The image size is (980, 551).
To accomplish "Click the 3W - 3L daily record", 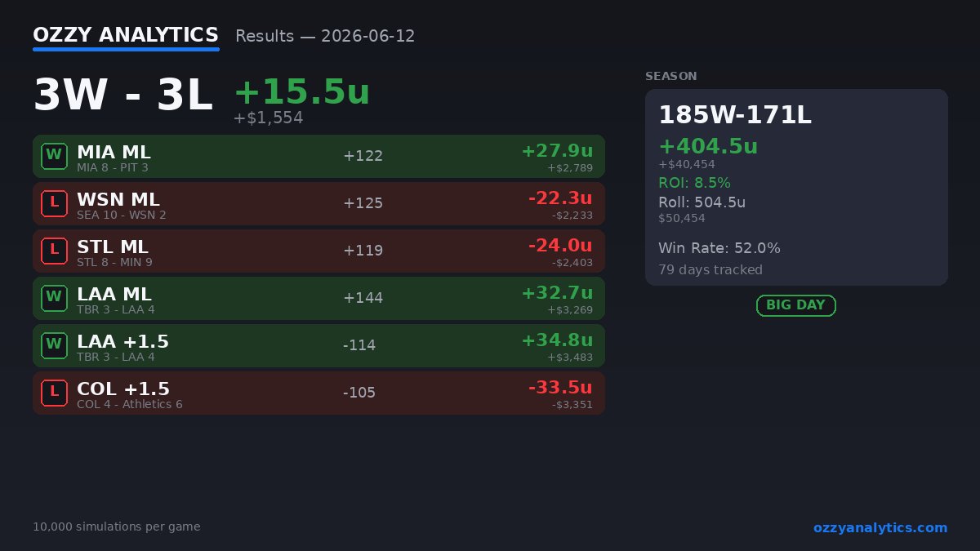I will (122, 96).
